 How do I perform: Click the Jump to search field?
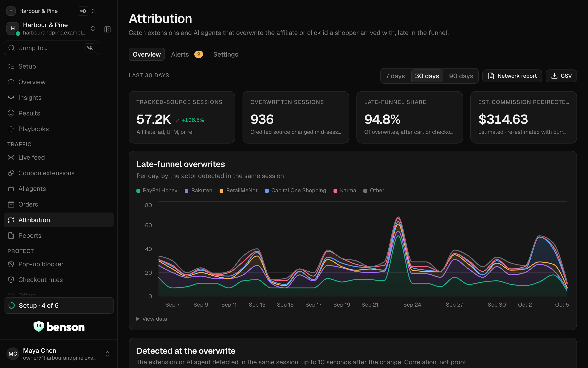(51, 48)
